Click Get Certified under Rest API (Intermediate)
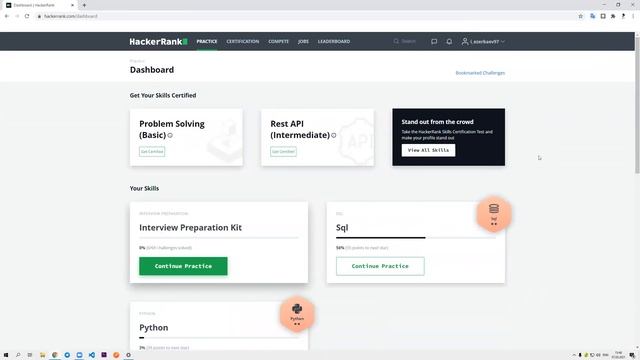The width and height of the screenshot is (640, 360). click(x=283, y=151)
